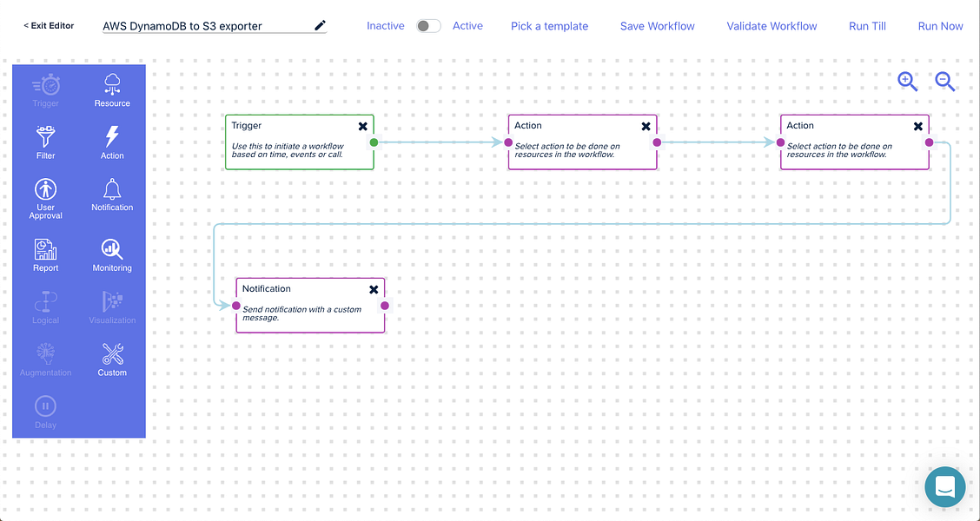Remove the Trigger node
Screen dimensions: 980x521
click(362, 126)
